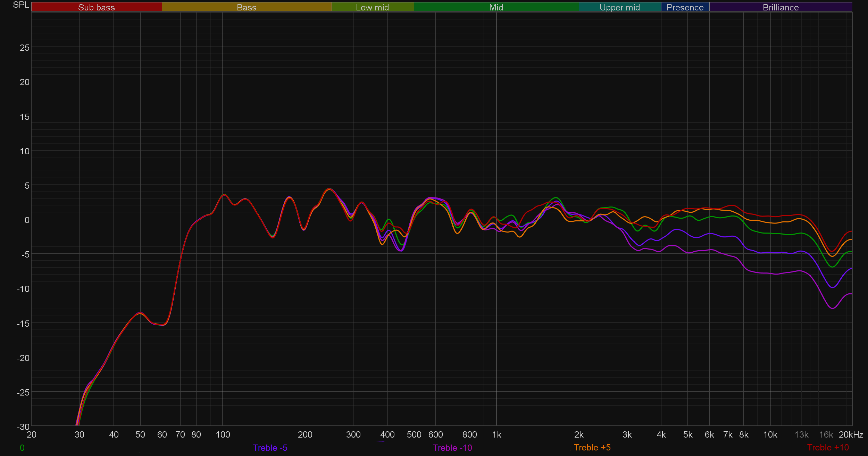The height and width of the screenshot is (456, 868).
Task: Select the Presence band header
Action: (x=685, y=7)
